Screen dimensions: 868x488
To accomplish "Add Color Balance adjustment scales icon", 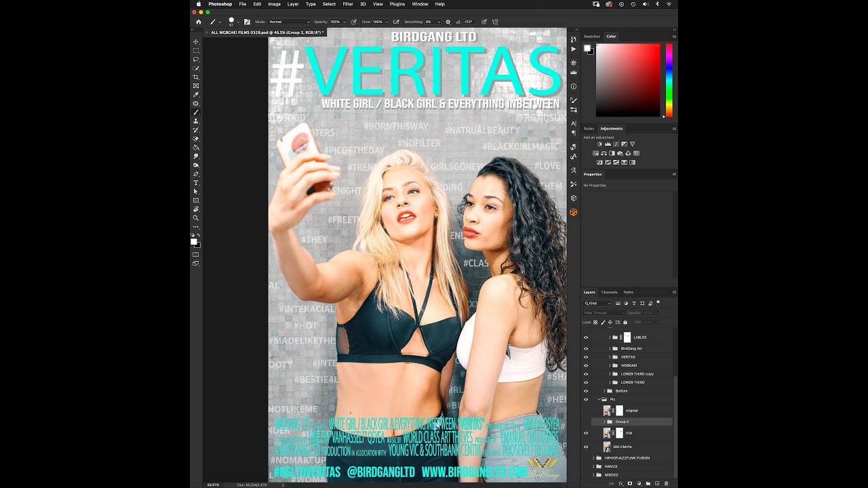I will click(x=604, y=153).
